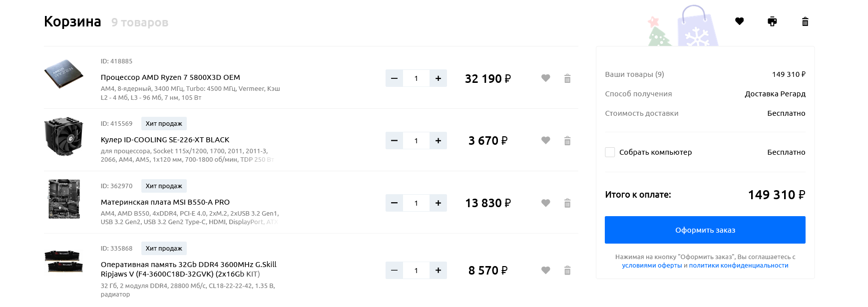The width and height of the screenshot is (868, 307).
Task: Enable the "Собрать компьютер" checkbox
Action: (610, 152)
